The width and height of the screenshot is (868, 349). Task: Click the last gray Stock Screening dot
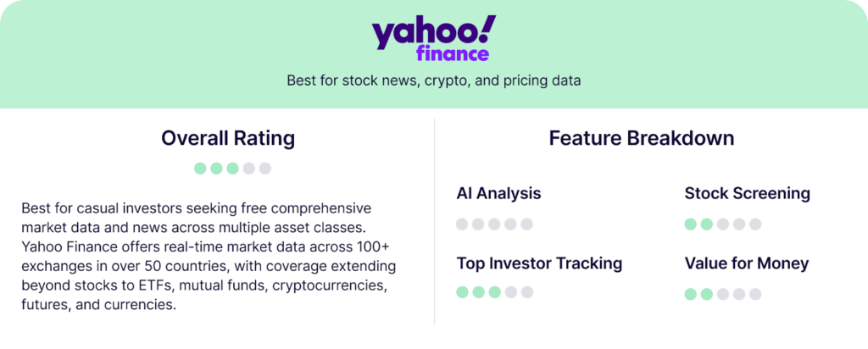coord(755,224)
